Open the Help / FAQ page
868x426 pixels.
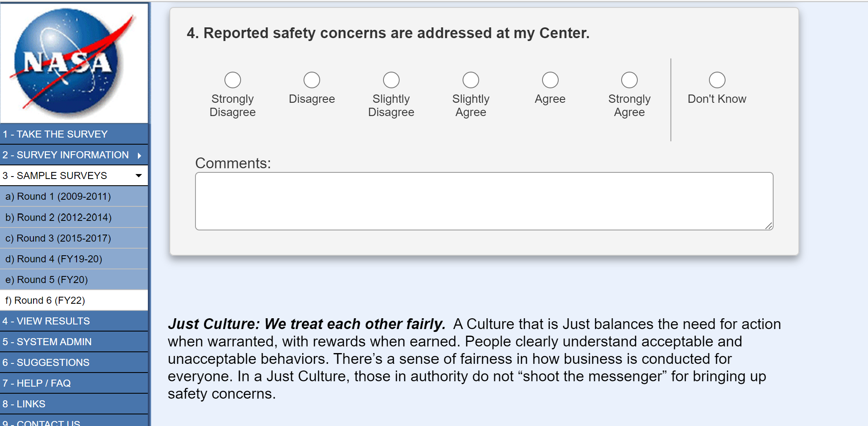(x=36, y=383)
